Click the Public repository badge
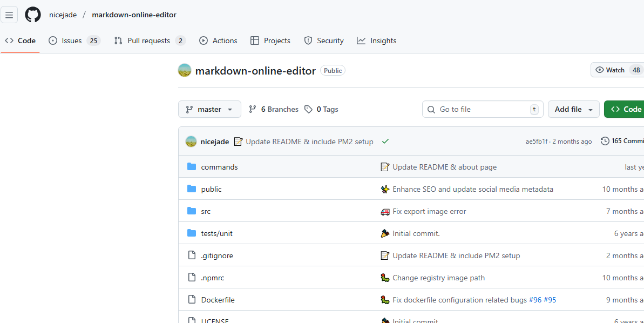Image resolution: width=644 pixels, height=323 pixels. [x=332, y=70]
